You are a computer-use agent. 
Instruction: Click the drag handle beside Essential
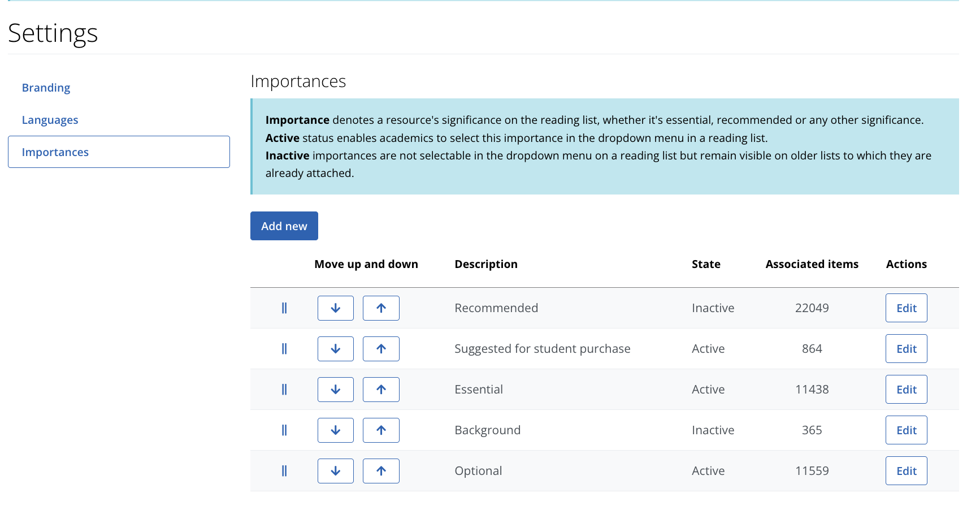point(284,389)
